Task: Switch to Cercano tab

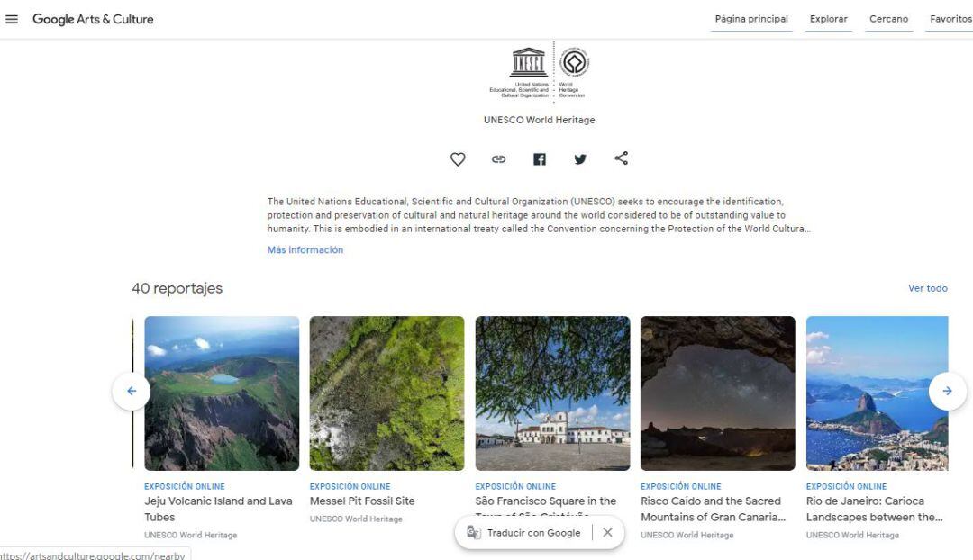Action: coord(888,19)
